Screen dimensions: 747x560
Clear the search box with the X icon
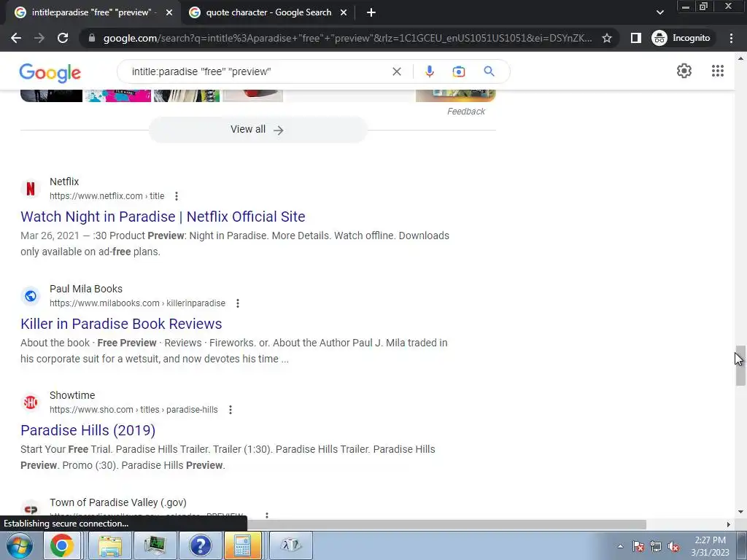(396, 71)
